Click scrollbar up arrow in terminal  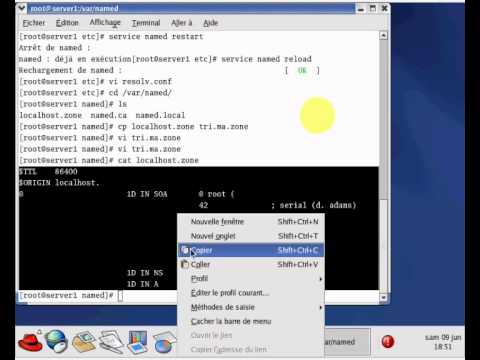[383, 35]
